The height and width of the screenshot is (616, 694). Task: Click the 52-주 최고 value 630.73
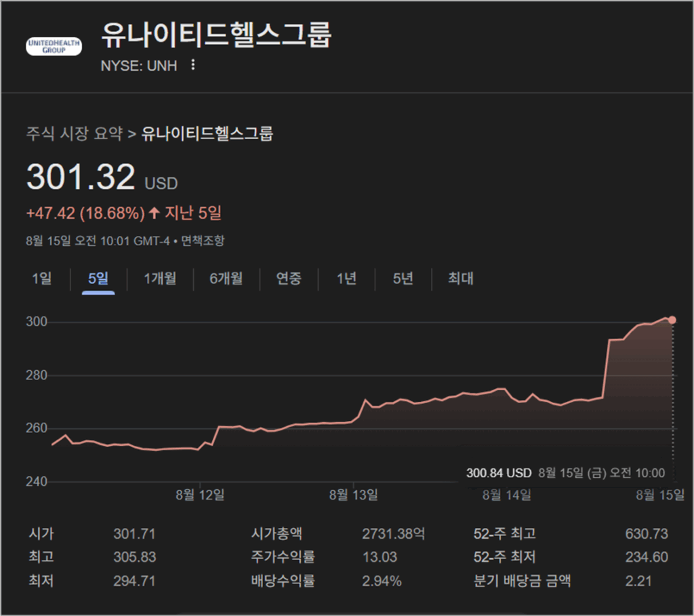(x=647, y=534)
